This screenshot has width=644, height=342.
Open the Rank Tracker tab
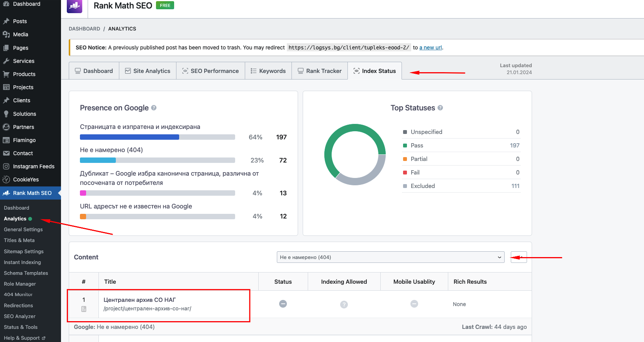tap(320, 71)
